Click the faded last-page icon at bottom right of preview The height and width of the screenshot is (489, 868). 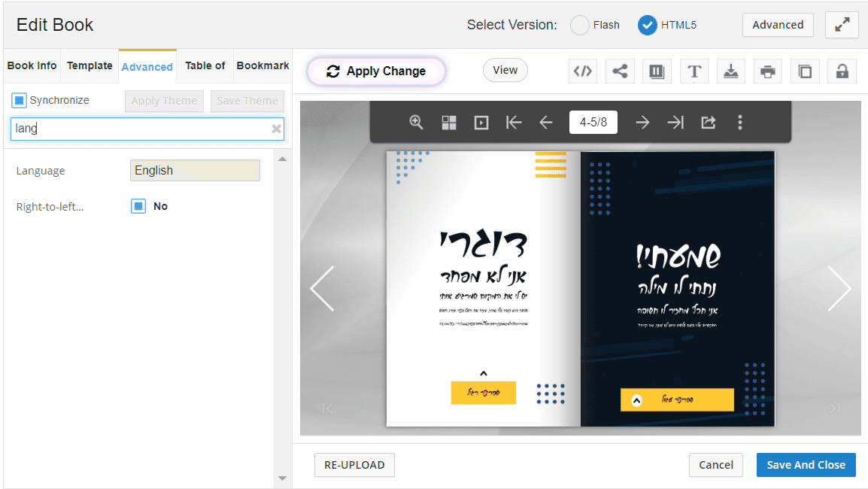tap(835, 409)
